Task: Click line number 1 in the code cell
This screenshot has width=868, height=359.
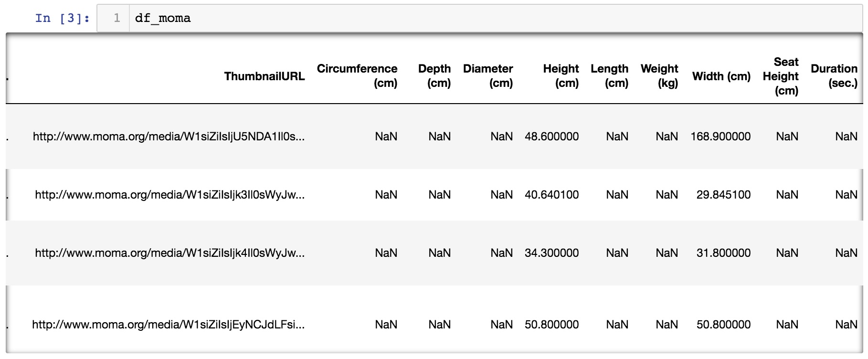Action: click(x=116, y=18)
